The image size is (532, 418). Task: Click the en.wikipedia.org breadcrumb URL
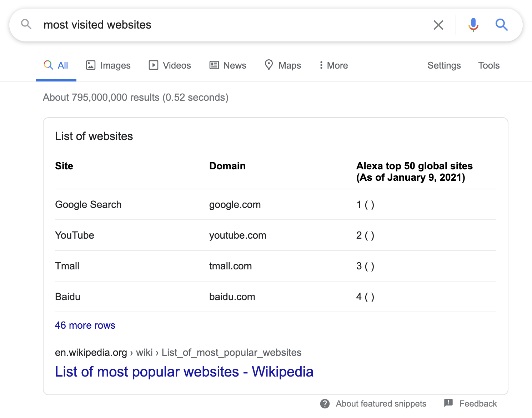click(x=91, y=353)
